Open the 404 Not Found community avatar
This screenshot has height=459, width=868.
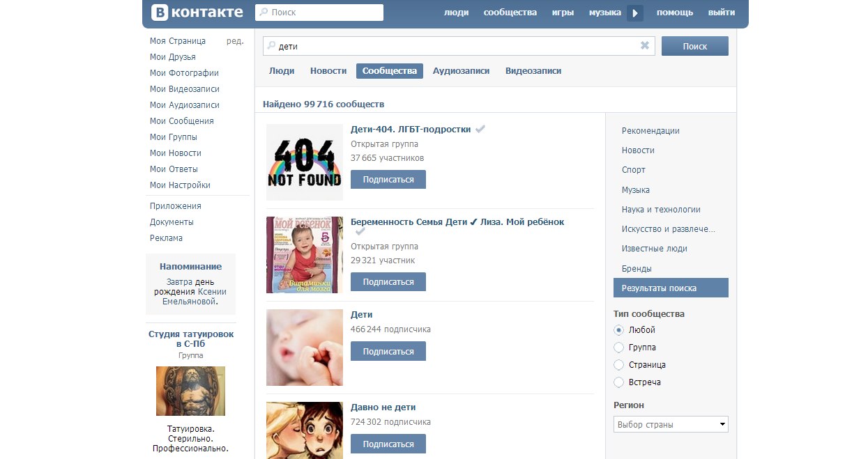click(305, 162)
